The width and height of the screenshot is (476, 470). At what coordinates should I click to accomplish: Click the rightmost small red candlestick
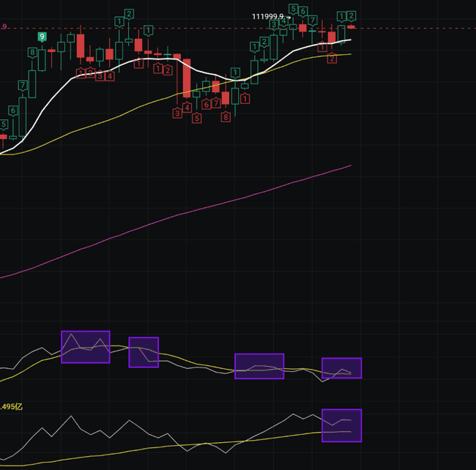[351, 26]
